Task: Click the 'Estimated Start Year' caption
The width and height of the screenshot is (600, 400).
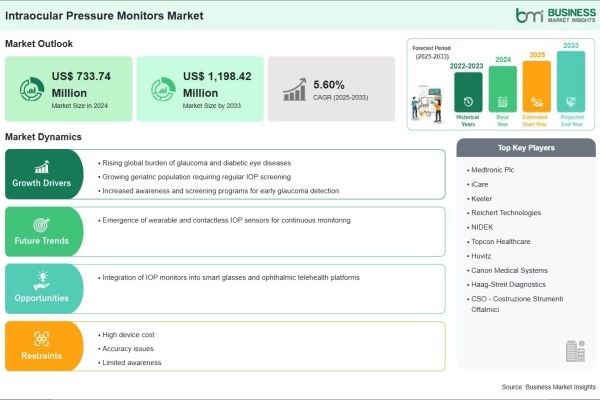Action: (x=535, y=121)
